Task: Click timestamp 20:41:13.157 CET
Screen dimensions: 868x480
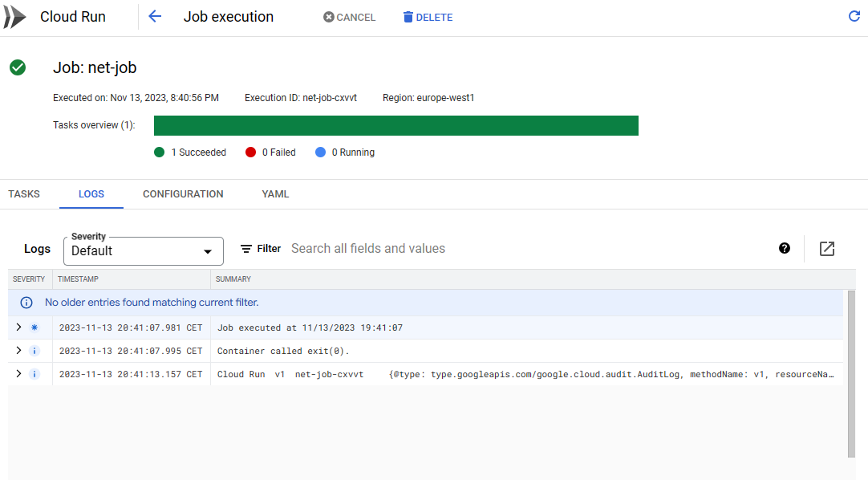Action: click(131, 374)
